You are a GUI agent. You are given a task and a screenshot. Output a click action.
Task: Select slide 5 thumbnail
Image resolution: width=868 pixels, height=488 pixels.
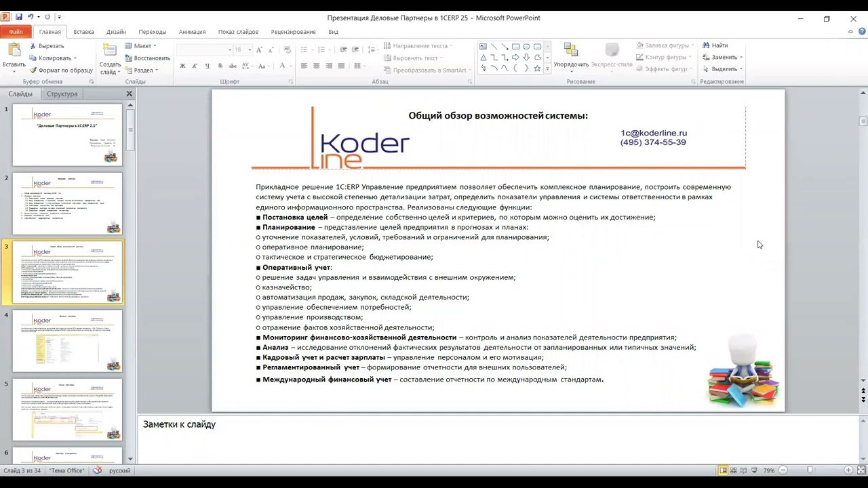[67, 409]
